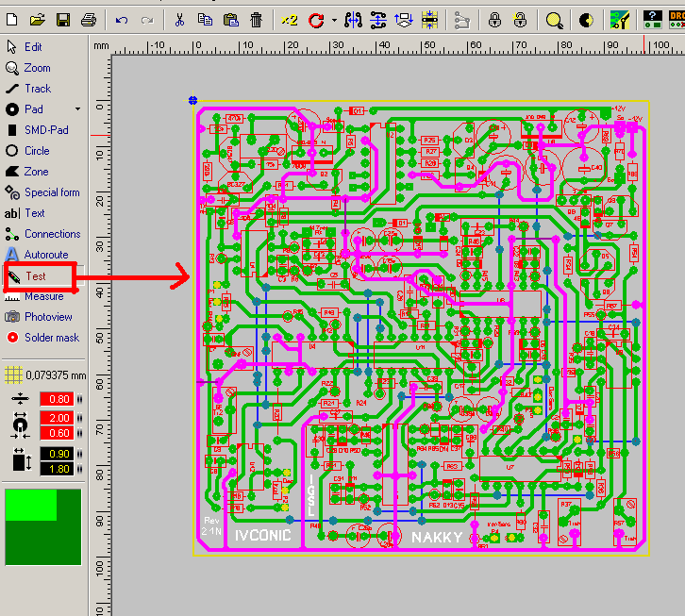Expand the Pad tool dropdown arrow
685x616 pixels.
77,109
